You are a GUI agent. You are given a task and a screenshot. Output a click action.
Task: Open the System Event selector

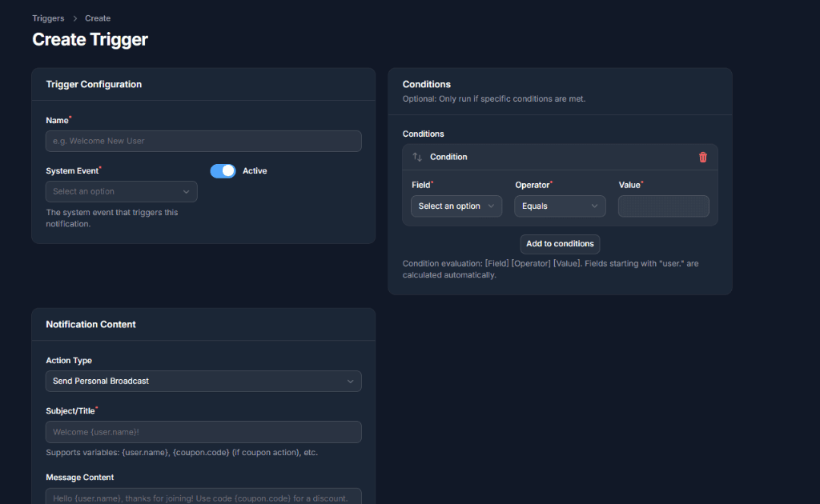coord(121,191)
